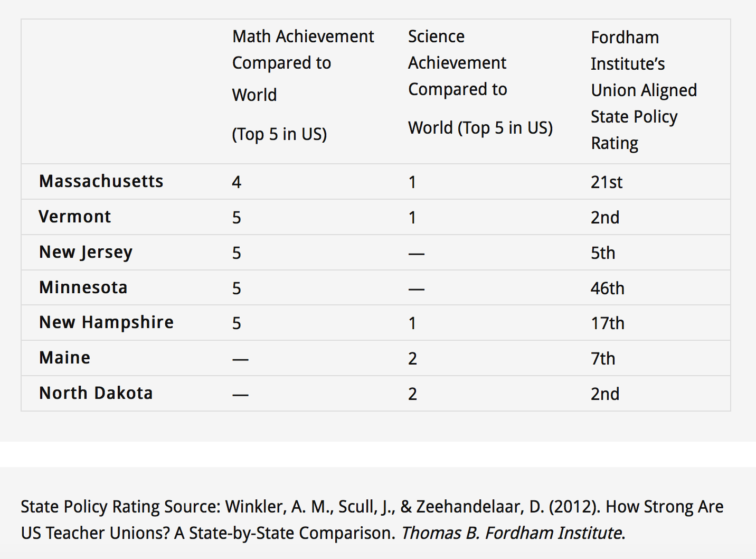
Task: Click the New Hampshire row label
Action: coord(106,322)
